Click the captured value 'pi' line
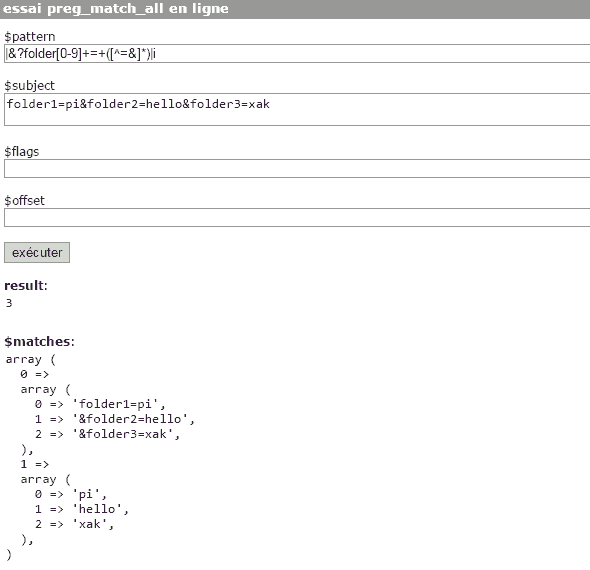The image size is (590, 570). (x=71, y=494)
